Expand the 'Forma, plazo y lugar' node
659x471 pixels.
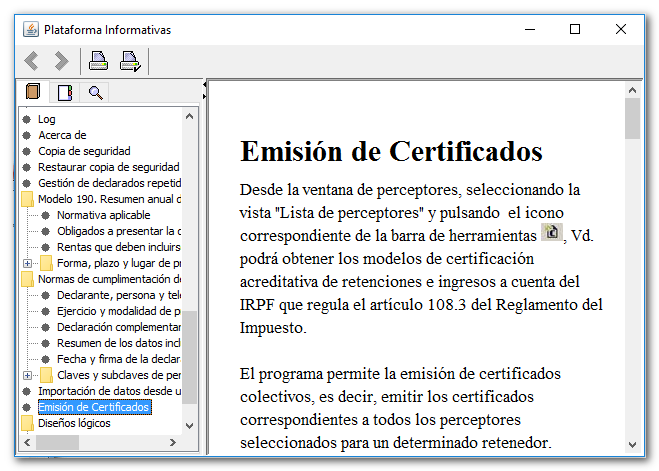coord(27,263)
